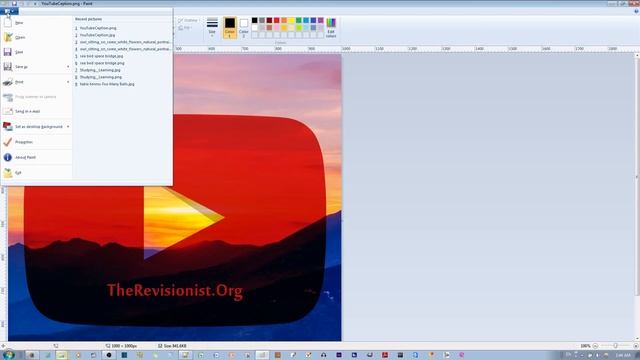Pick the green color swatch

[x=299, y=20]
